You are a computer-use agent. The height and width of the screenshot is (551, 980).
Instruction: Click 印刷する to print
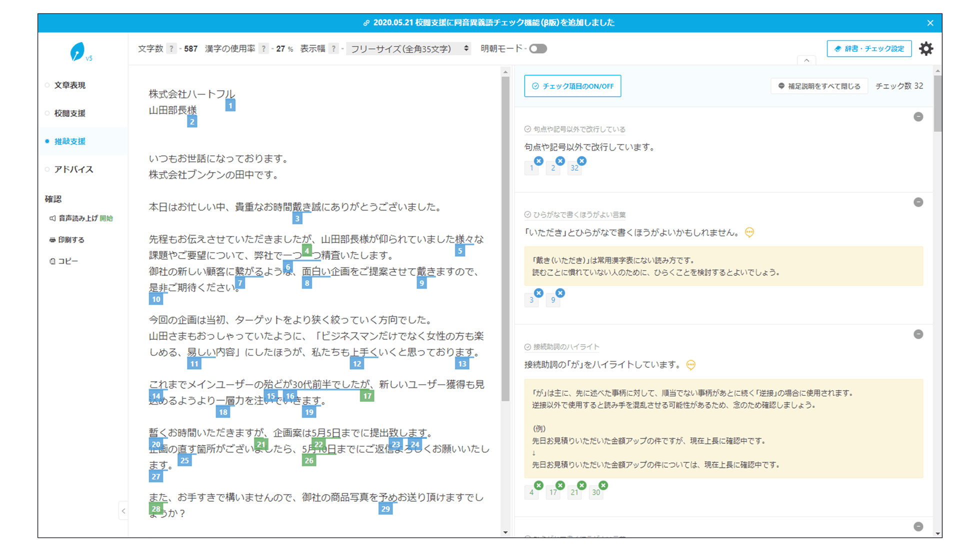(x=67, y=239)
